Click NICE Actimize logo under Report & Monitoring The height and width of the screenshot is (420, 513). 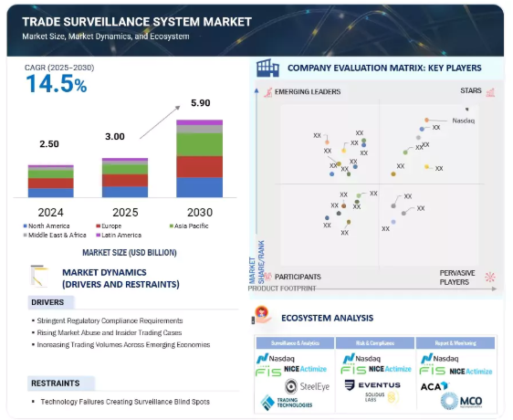(x=471, y=372)
